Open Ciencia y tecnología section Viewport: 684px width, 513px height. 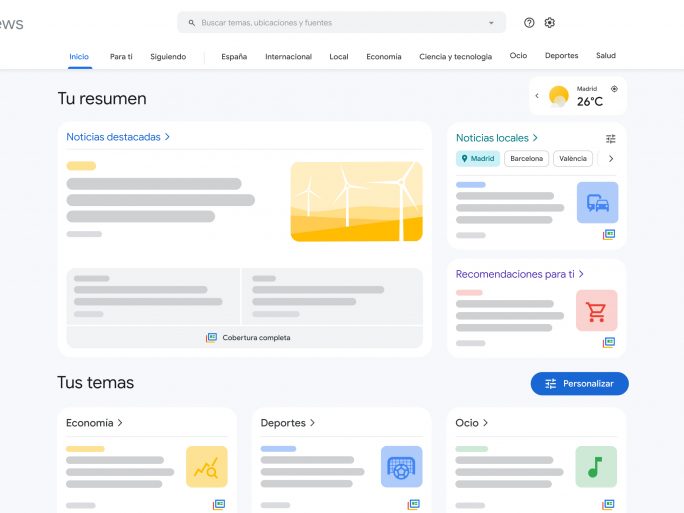click(455, 57)
